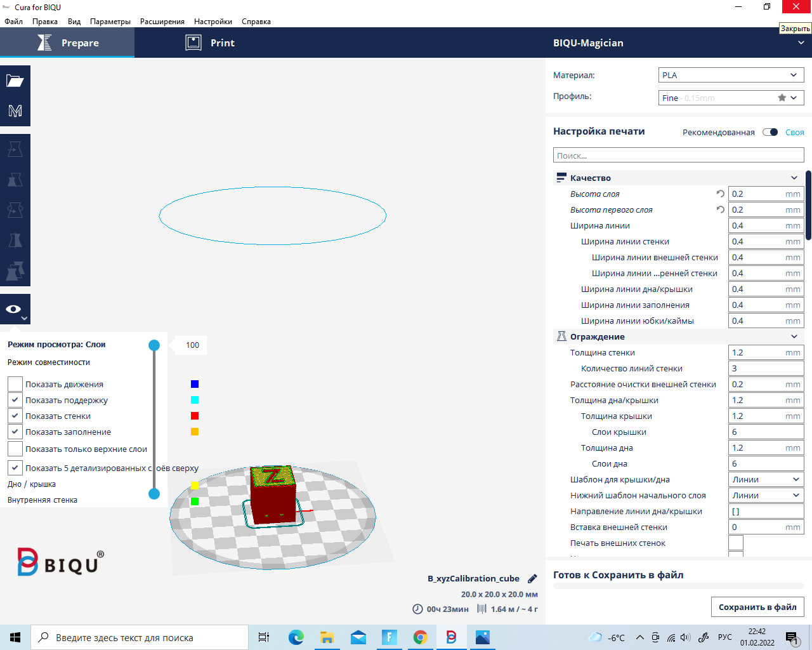Viewport: 812px width, 650px height.
Task: Open the Шаблон для крышки/дна dropdown
Action: (x=766, y=479)
